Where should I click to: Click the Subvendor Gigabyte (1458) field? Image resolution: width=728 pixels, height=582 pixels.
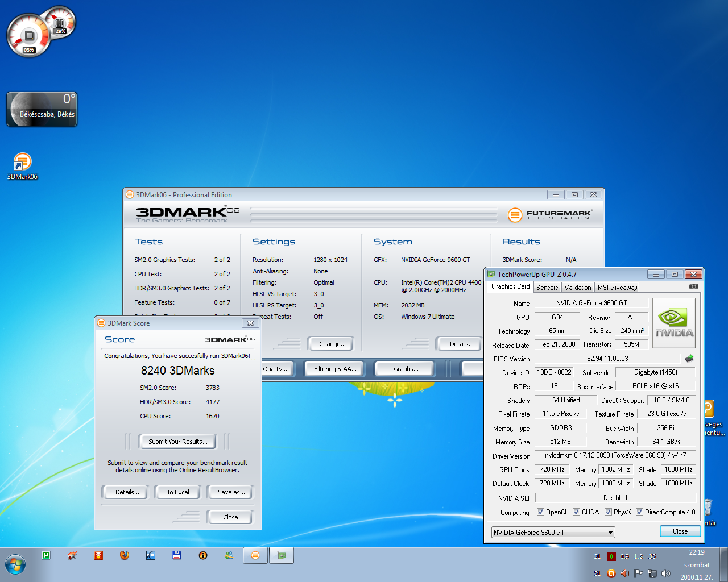click(656, 372)
